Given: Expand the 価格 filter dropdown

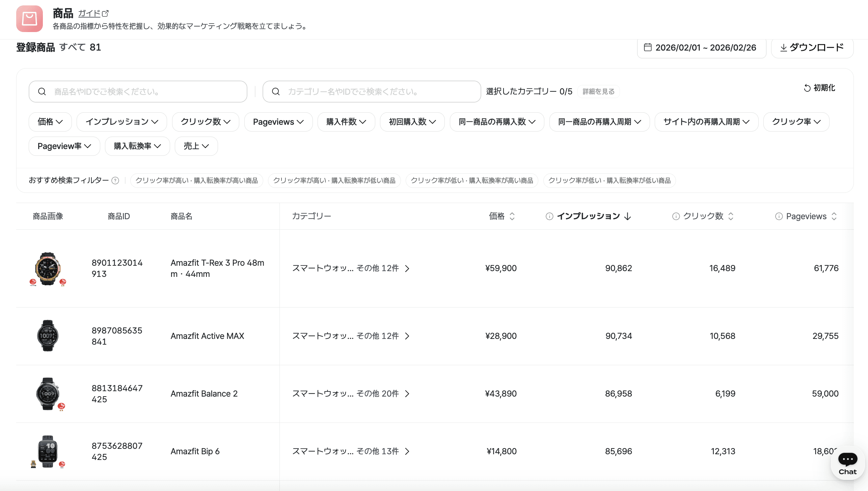Looking at the screenshot, I should click(x=50, y=122).
